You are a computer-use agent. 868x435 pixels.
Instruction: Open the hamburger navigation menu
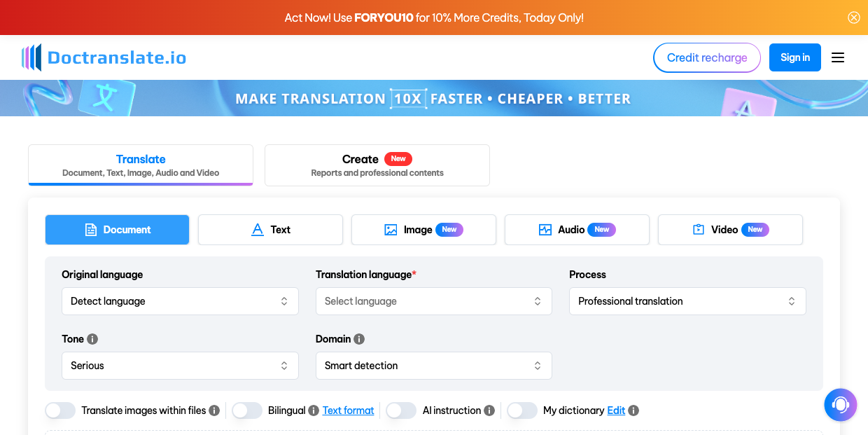click(x=838, y=57)
